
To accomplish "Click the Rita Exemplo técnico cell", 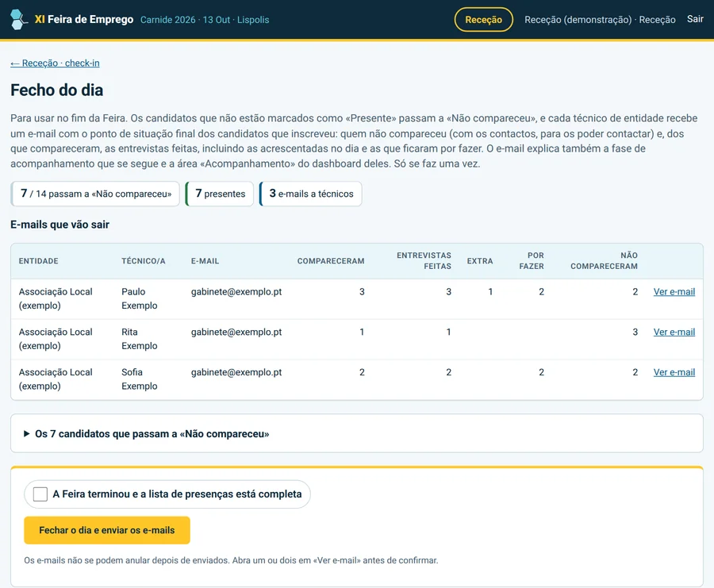I will (140, 339).
